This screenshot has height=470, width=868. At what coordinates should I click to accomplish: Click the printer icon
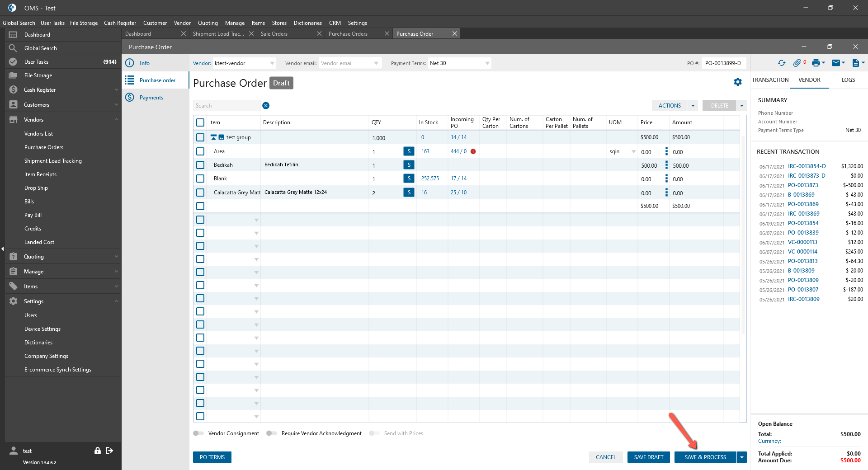[x=816, y=63]
